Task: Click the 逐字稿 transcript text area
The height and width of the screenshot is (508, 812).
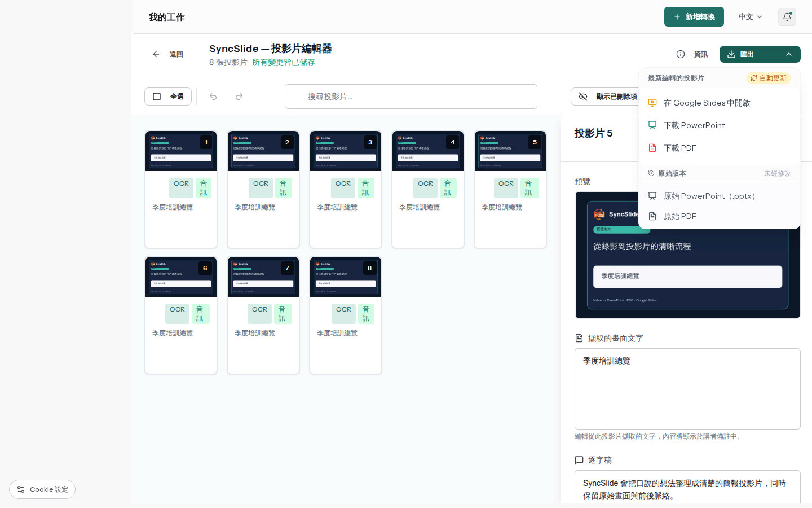Action: pyautogui.click(x=687, y=487)
